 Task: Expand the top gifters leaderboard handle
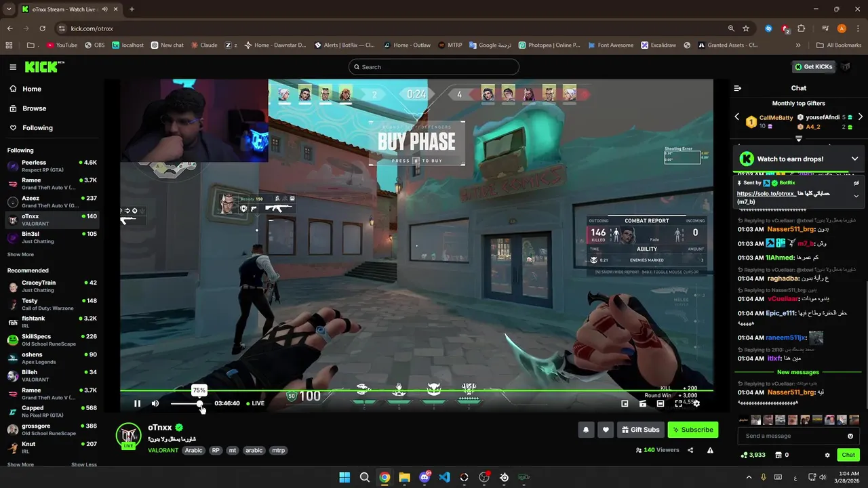click(x=799, y=138)
